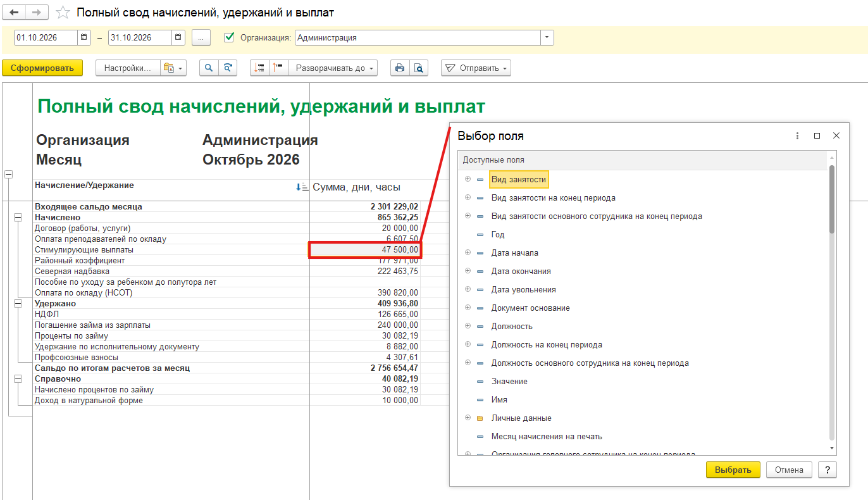
Task: Click the field icon beside Год
Action: pyautogui.click(x=480, y=235)
